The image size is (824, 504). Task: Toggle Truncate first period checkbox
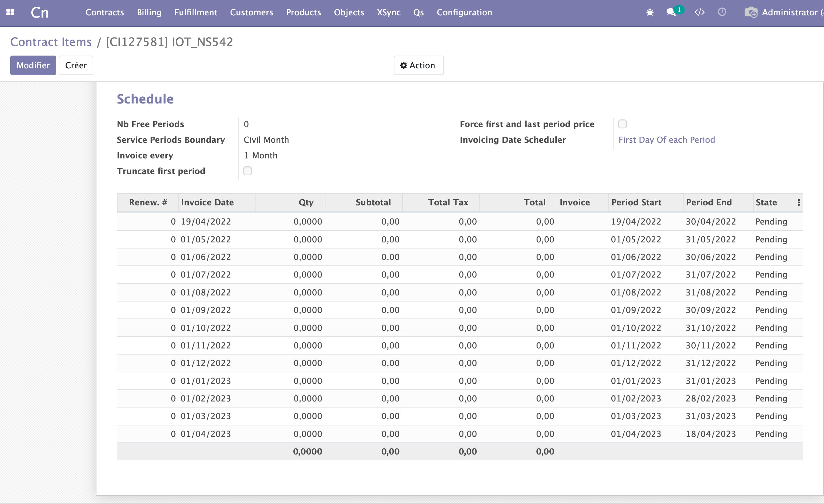click(x=248, y=171)
